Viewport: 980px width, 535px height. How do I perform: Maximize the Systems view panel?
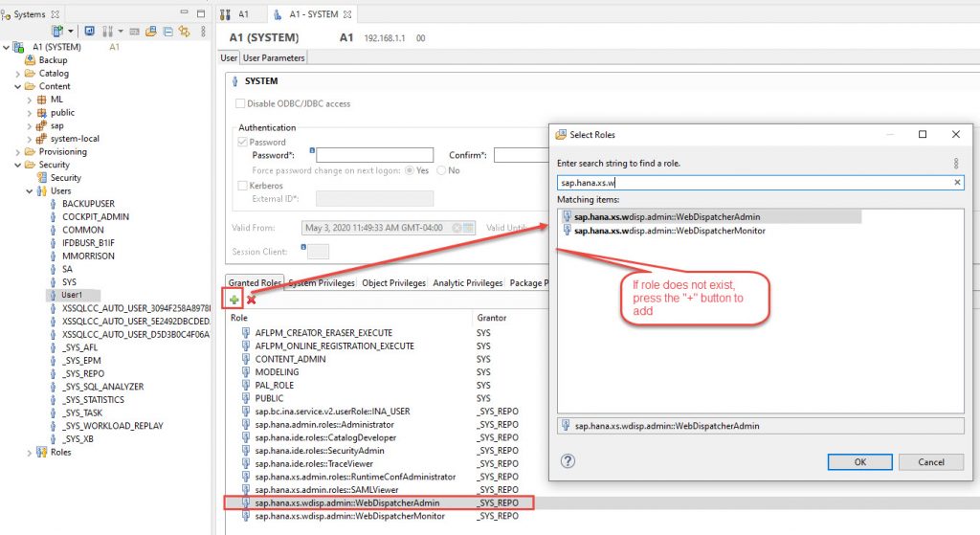(201, 13)
